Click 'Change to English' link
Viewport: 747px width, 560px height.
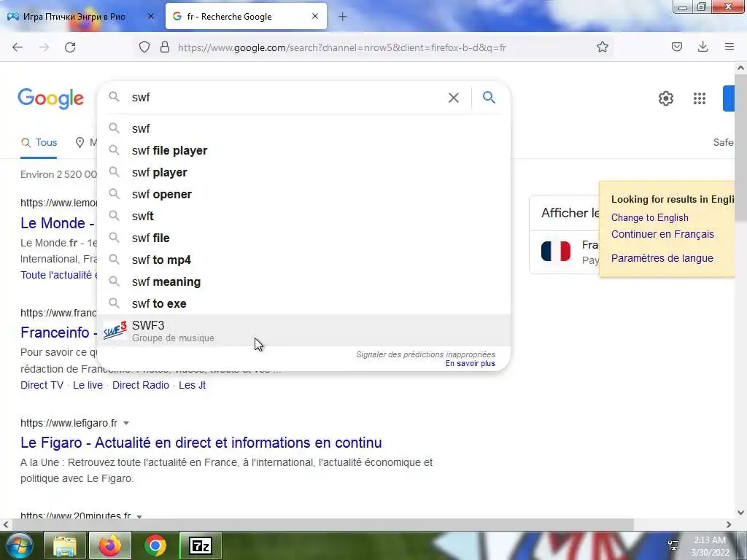click(649, 217)
